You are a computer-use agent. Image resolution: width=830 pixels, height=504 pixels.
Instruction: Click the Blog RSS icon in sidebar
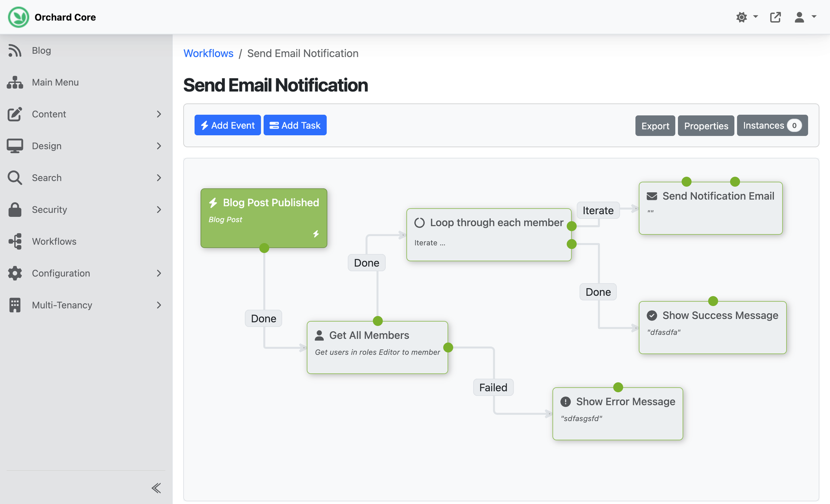(x=15, y=51)
